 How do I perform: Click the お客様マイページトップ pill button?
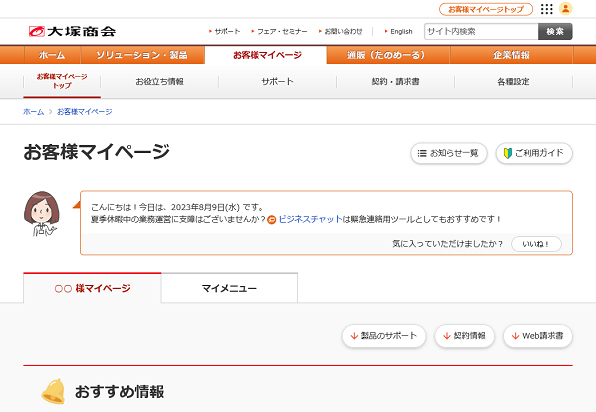486,9
